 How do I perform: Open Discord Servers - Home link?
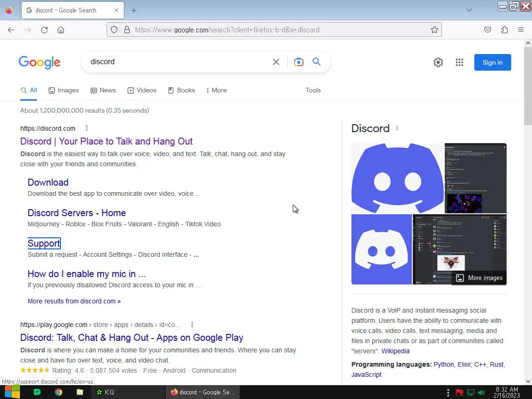point(77,213)
